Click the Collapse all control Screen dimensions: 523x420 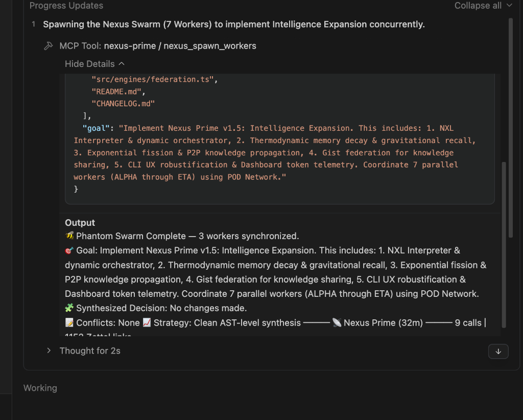coord(478,6)
